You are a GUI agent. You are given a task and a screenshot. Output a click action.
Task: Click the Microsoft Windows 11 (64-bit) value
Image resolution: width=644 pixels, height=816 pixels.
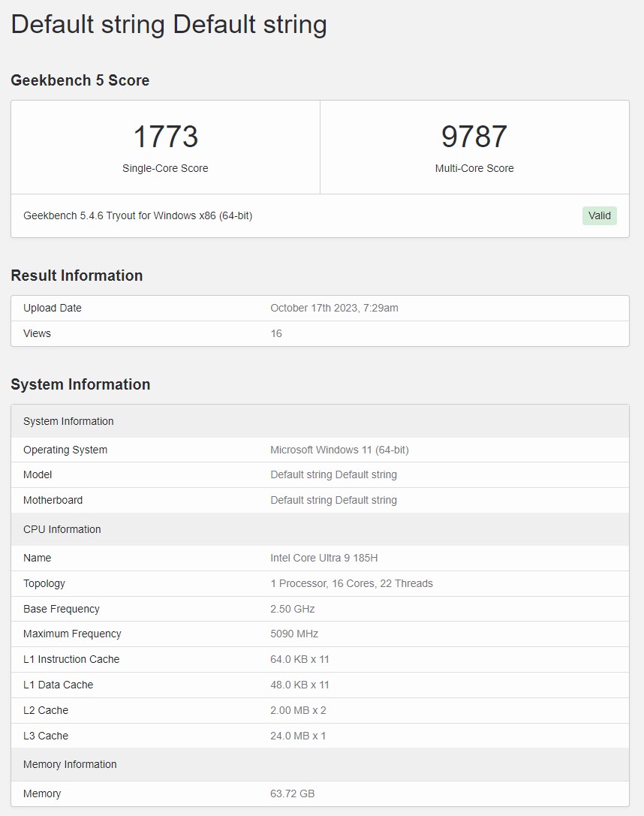pos(339,450)
